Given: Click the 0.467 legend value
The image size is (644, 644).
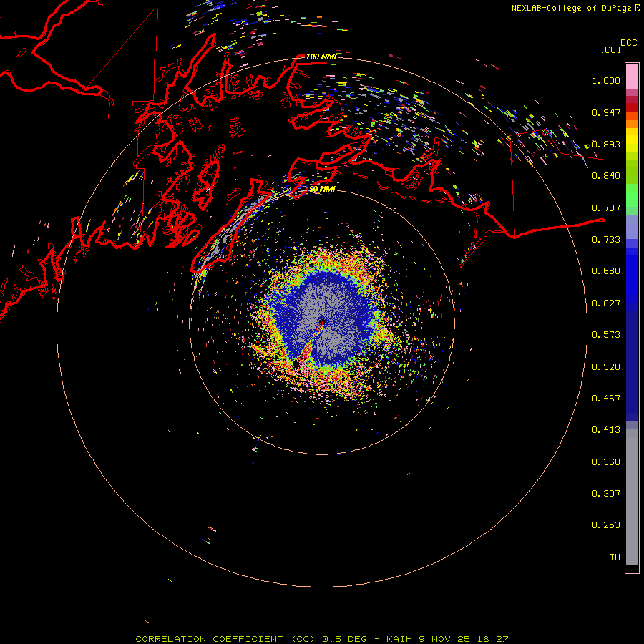Looking at the screenshot, I should point(606,399).
